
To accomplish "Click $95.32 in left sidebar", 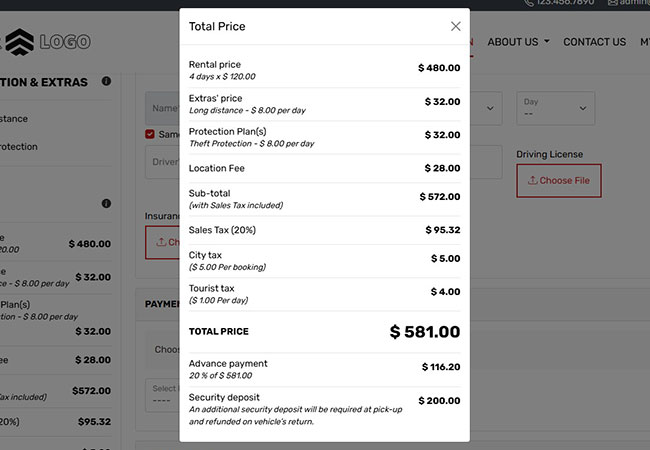I will point(95,421).
